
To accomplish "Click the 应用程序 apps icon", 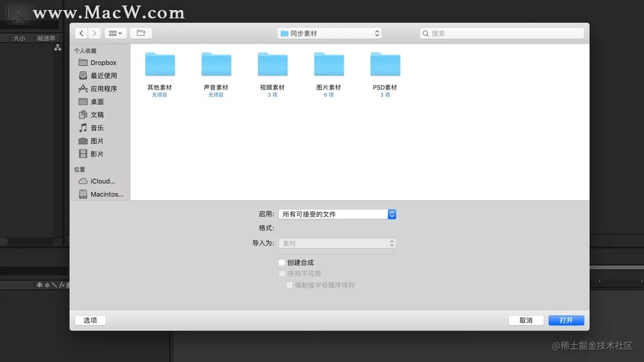I will coord(83,89).
